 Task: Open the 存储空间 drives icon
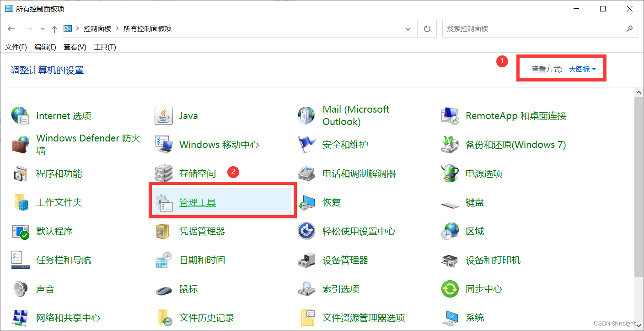point(164,174)
